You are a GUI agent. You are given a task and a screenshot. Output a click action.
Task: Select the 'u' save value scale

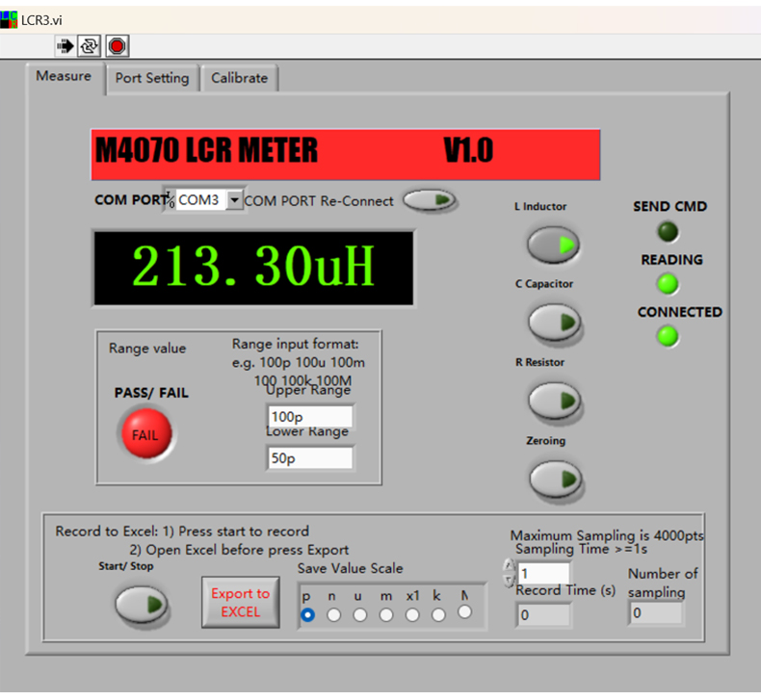pos(360,614)
